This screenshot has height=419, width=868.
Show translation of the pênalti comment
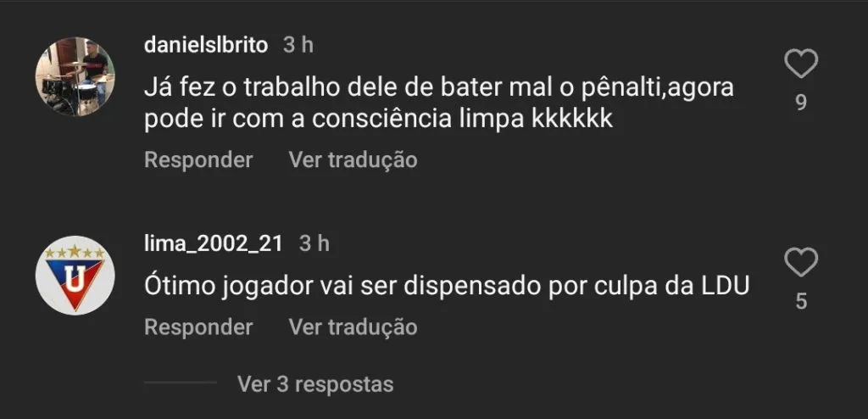353,160
